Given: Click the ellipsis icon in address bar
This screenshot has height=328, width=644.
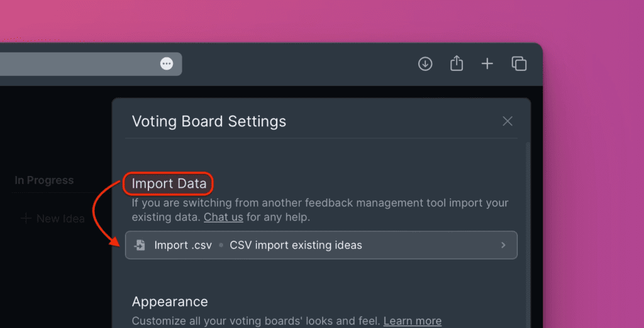Looking at the screenshot, I should click(166, 63).
